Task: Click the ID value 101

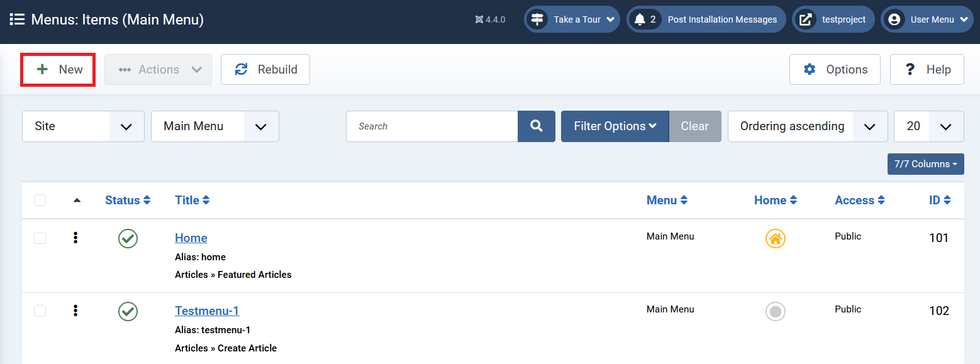Action: [939, 238]
